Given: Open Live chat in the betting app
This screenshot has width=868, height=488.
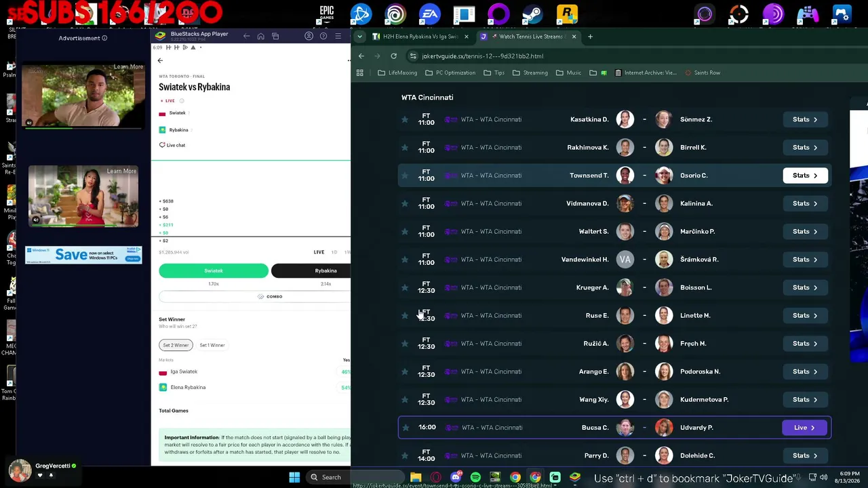Looking at the screenshot, I should 172,145.
